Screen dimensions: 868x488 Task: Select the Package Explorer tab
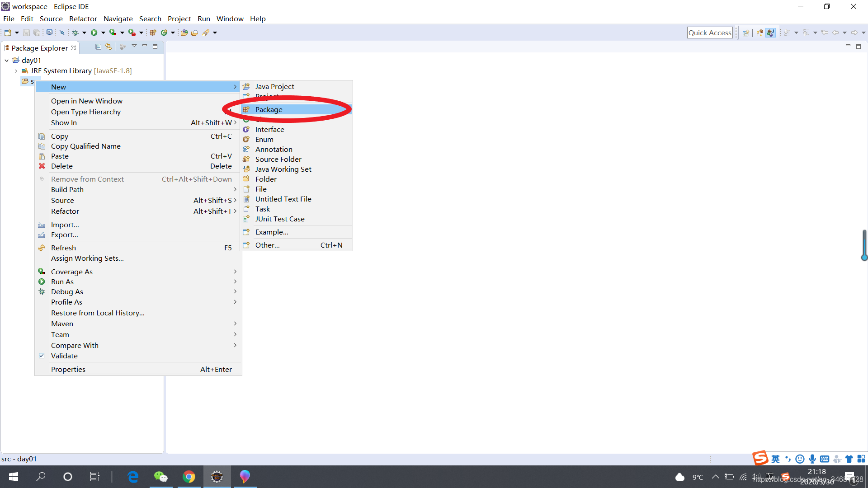pos(40,48)
